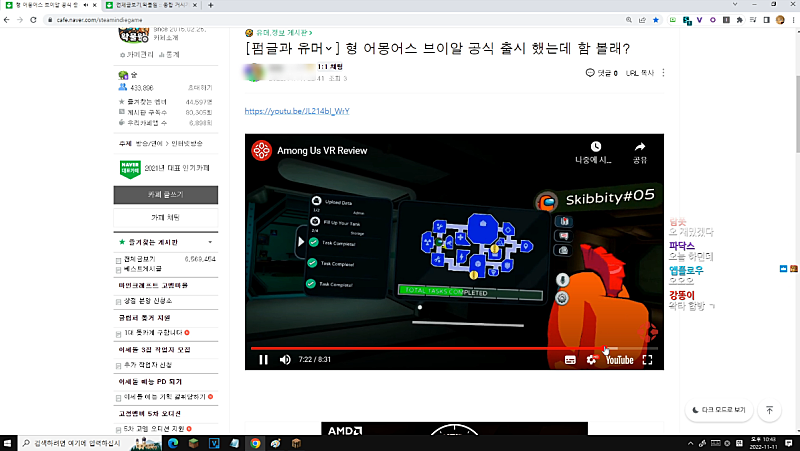Toggle dark mode view button

(719, 410)
